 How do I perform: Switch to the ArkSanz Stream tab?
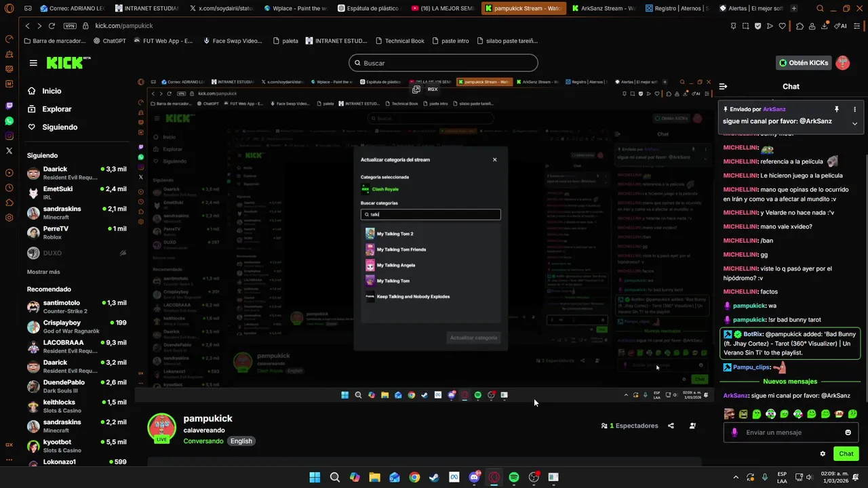(603, 9)
